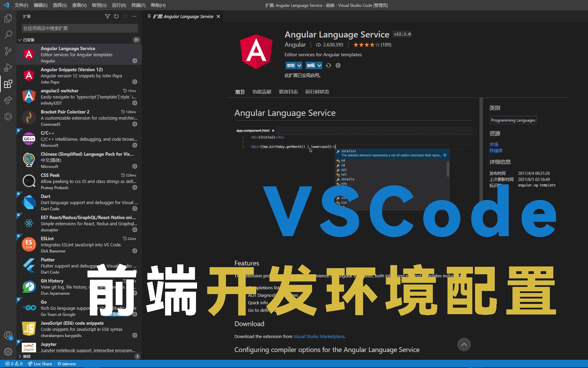The height and width of the screenshot is (368, 588).
Task: Open gear for Bracket Pair Colorizer 2
Action: click(x=135, y=124)
